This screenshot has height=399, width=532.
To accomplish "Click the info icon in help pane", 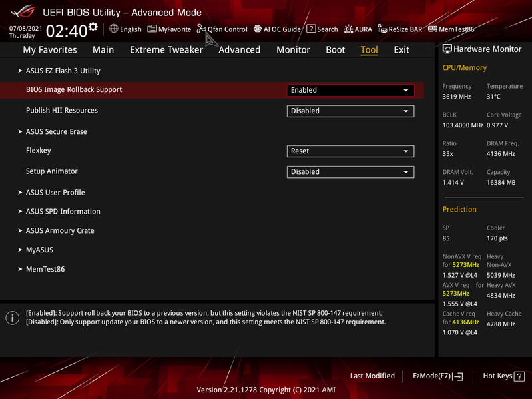I will (x=13, y=318).
